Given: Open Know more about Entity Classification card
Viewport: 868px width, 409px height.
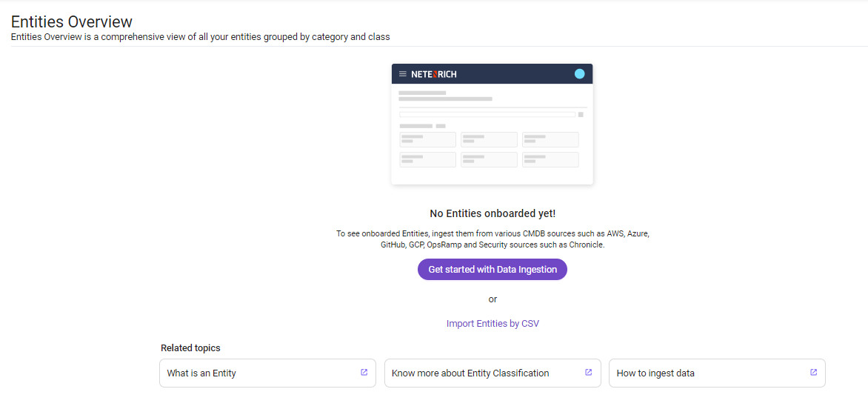Looking at the screenshot, I should 493,373.
